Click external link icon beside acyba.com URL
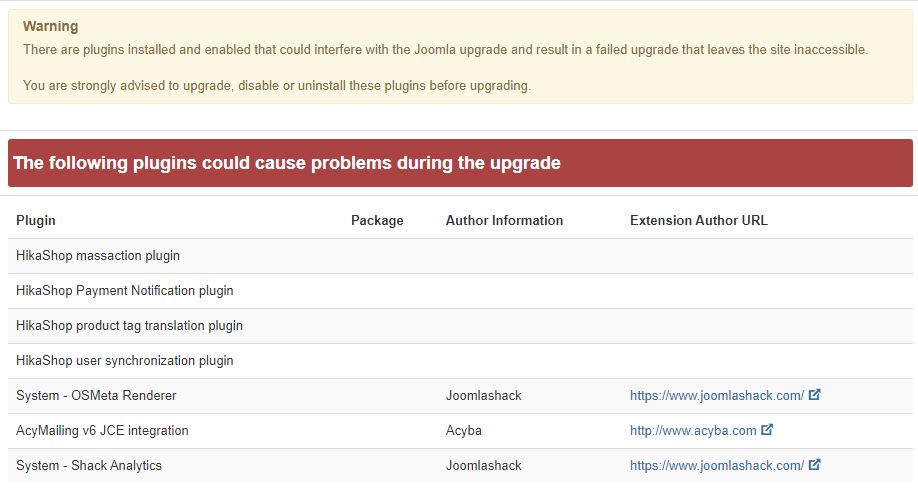 [x=767, y=430]
